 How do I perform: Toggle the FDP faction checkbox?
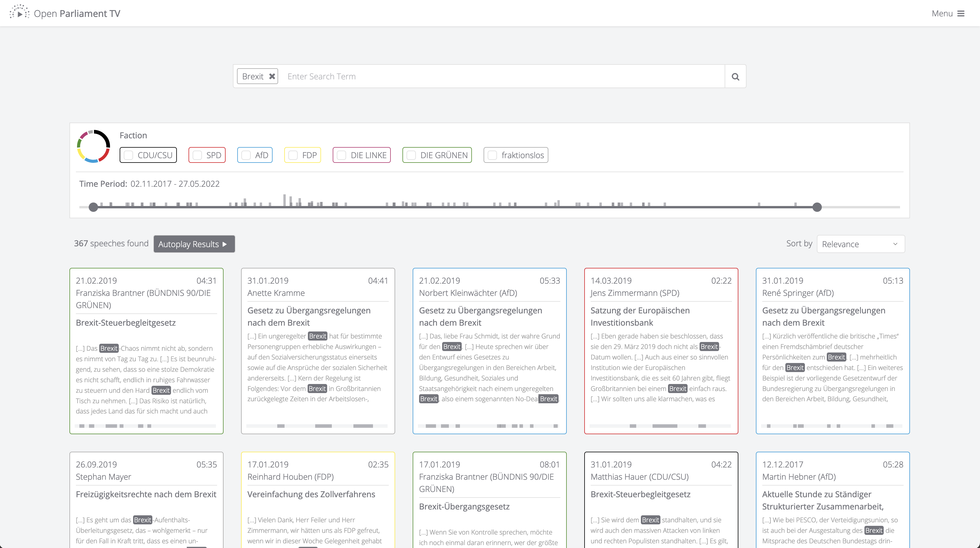pyautogui.click(x=293, y=155)
